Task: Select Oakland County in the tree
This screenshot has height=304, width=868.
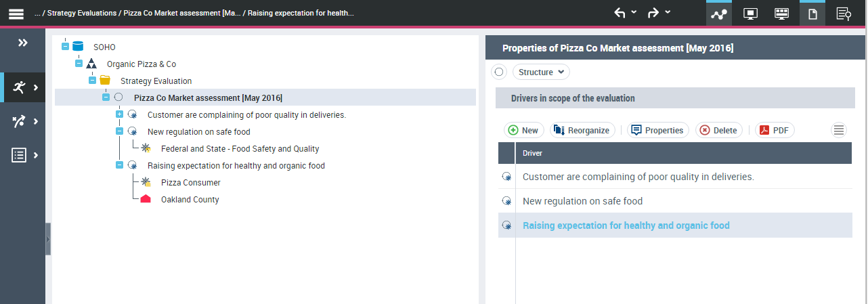Action: pyautogui.click(x=190, y=200)
